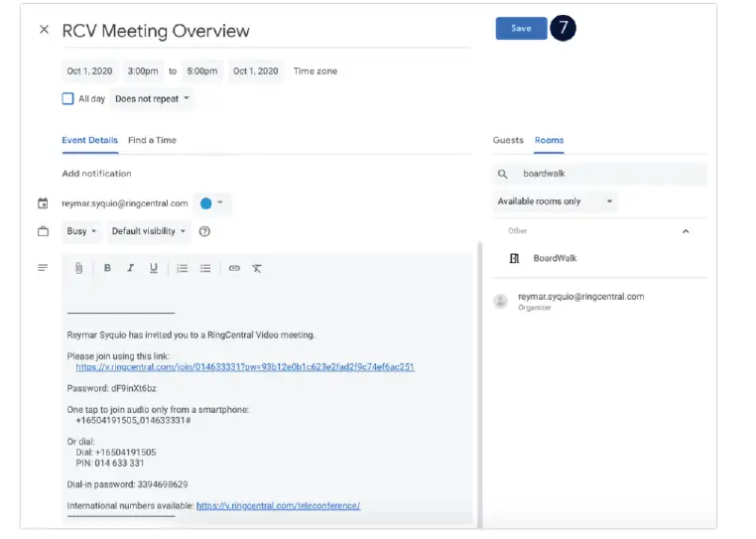Toggle italic formatting in description toolbar

pos(130,268)
